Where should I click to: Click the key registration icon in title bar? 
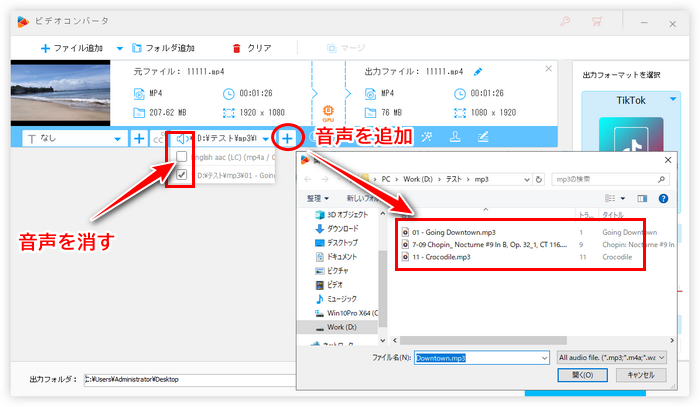click(x=565, y=21)
